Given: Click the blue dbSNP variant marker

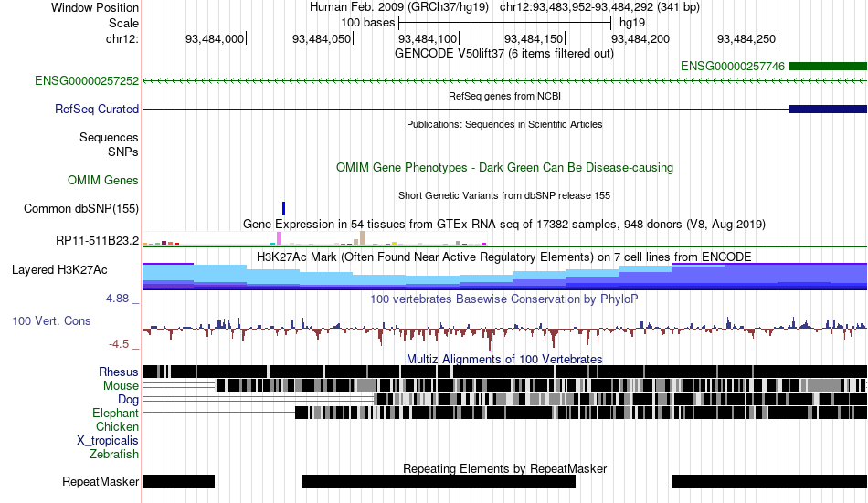Looking at the screenshot, I should (283, 209).
